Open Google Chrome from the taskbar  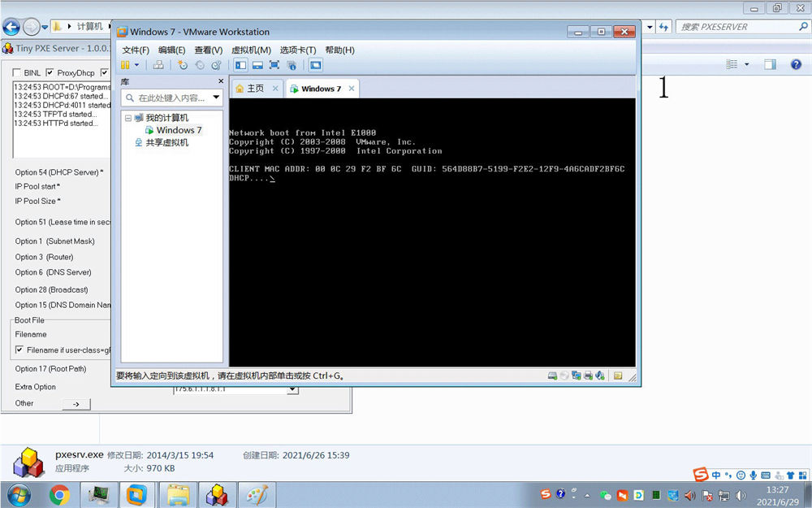pos(59,495)
